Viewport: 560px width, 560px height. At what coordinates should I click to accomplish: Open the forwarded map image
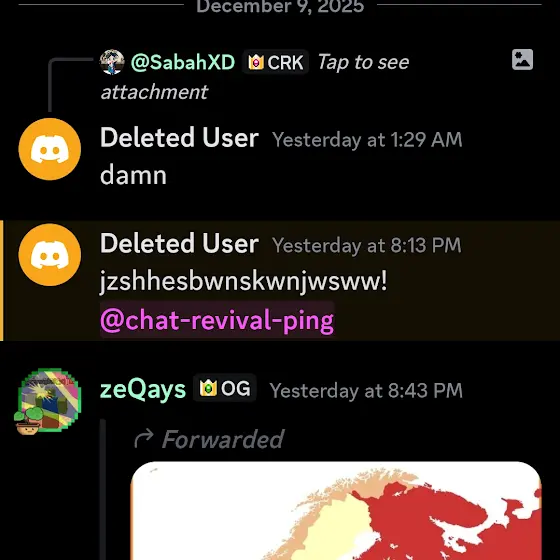click(x=336, y=511)
